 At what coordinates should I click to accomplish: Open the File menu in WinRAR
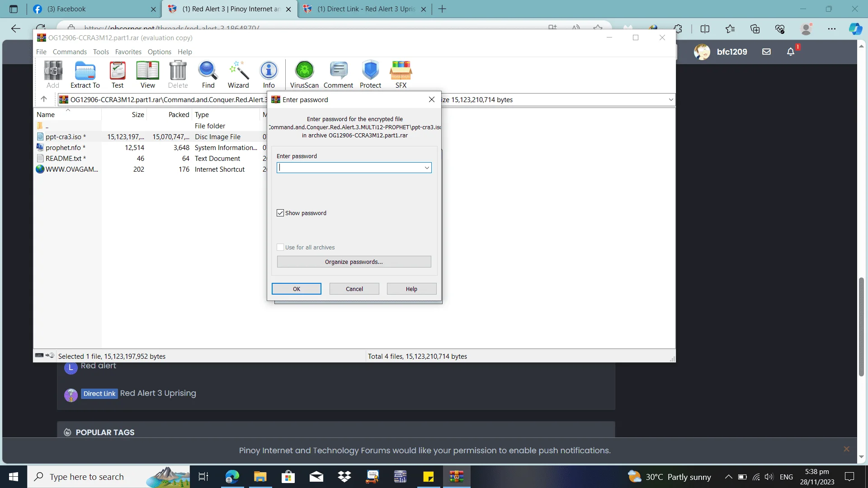point(41,52)
